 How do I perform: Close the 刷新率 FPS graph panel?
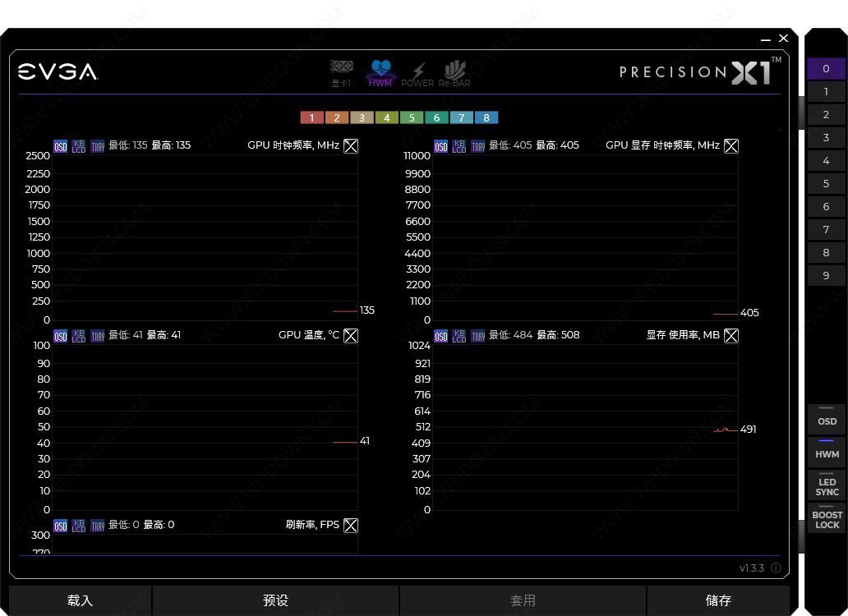[351, 526]
